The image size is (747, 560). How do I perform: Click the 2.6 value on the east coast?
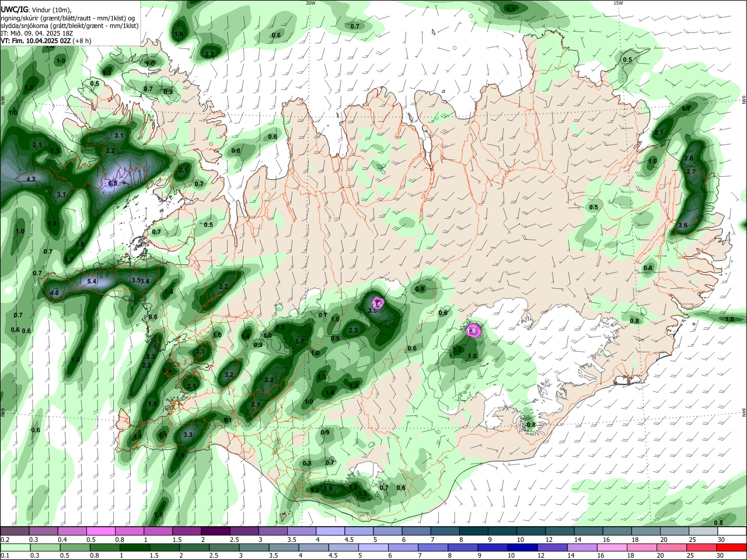click(x=689, y=158)
